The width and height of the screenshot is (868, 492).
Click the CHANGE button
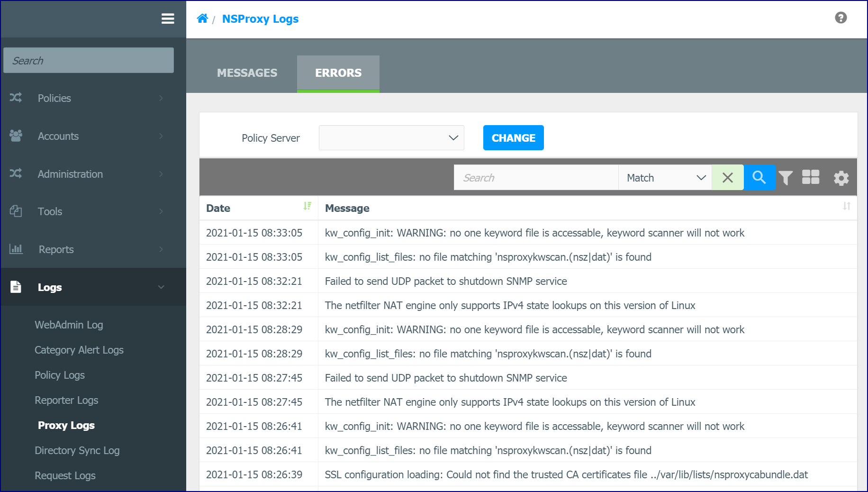click(514, 138)
